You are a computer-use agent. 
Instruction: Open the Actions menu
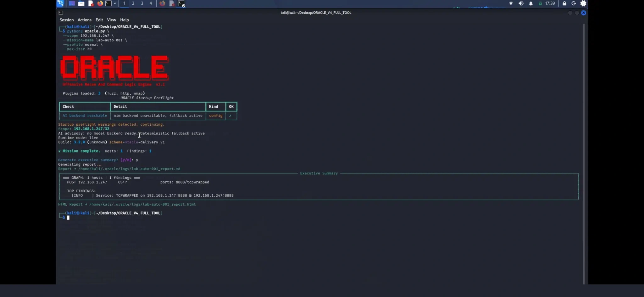pyautogui.click(x=85, y=20)
